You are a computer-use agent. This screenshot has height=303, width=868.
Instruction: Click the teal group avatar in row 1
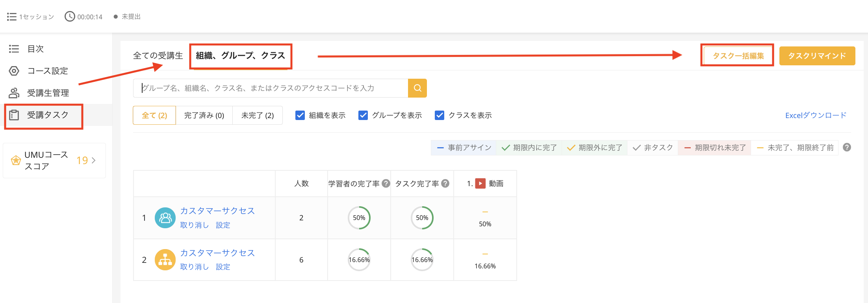pyautogui.click(x=165, y=218)
